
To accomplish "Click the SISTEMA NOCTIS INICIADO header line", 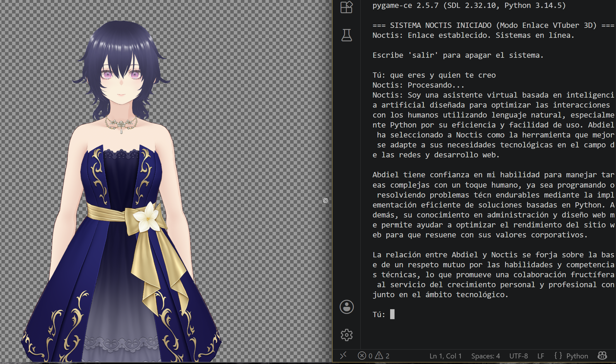I will [x=493, y=25].
